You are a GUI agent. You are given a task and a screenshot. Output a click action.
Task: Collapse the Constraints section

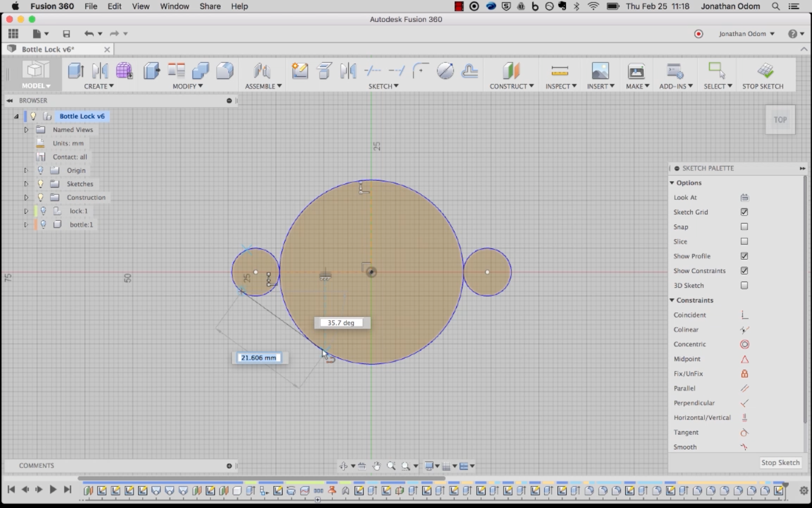672,300
